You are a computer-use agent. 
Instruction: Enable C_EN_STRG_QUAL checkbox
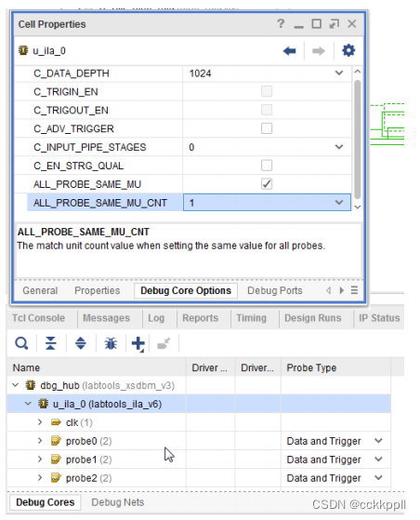tap(267, 166)
